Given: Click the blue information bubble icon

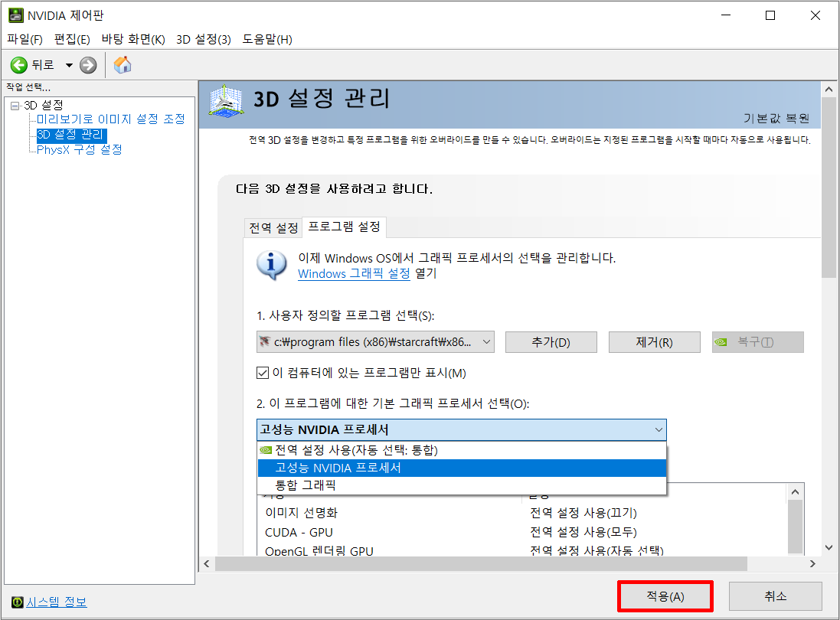Looking at the screenshot, I should pos(272,265).
